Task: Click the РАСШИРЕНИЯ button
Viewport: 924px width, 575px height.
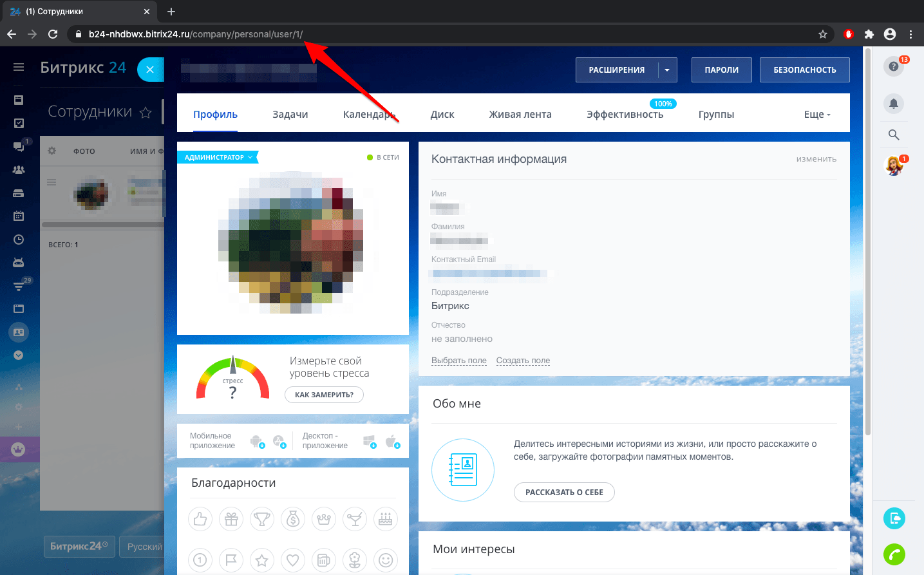Action: pos(617,70)
